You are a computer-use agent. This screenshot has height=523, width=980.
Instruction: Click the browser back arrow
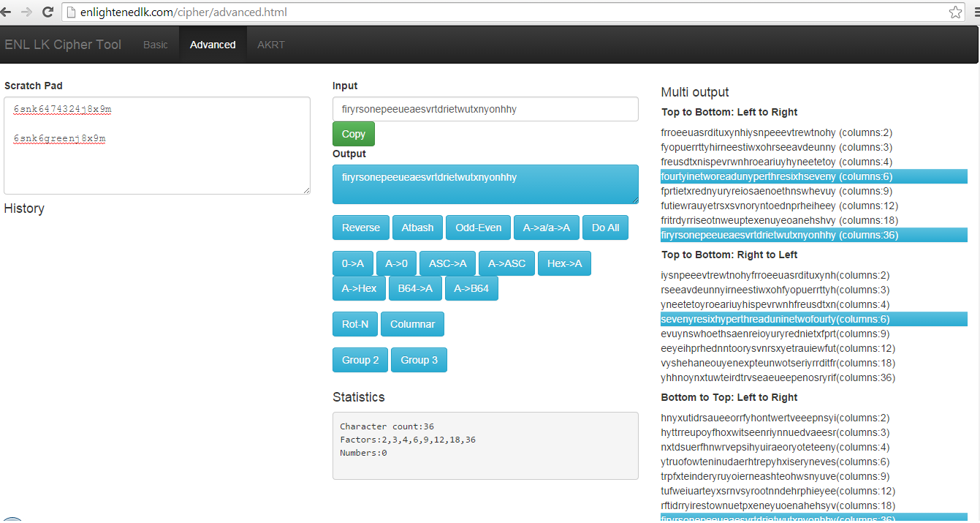pyautogui.click(x=7, y=12)
